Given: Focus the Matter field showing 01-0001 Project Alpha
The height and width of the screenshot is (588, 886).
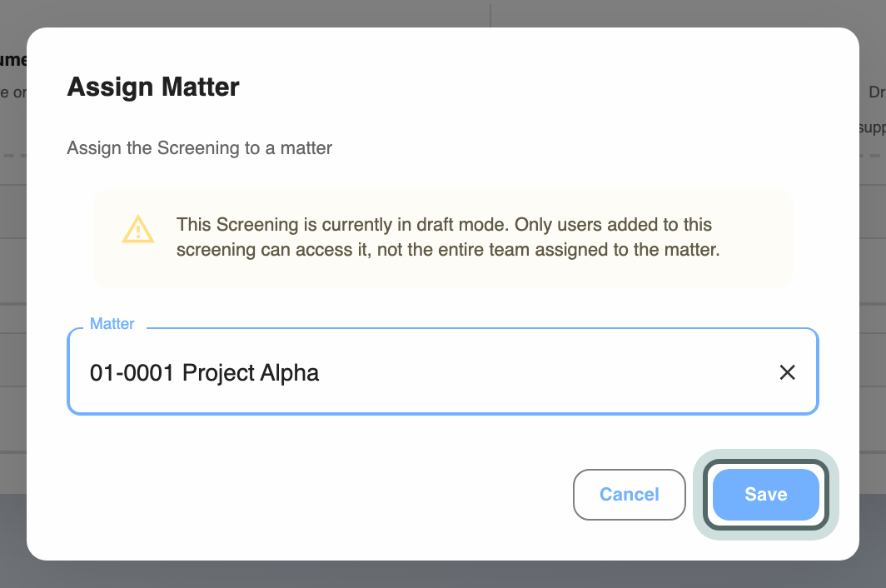Looking at the screenshot, I should pyautogui.click(x=443, y=371).
